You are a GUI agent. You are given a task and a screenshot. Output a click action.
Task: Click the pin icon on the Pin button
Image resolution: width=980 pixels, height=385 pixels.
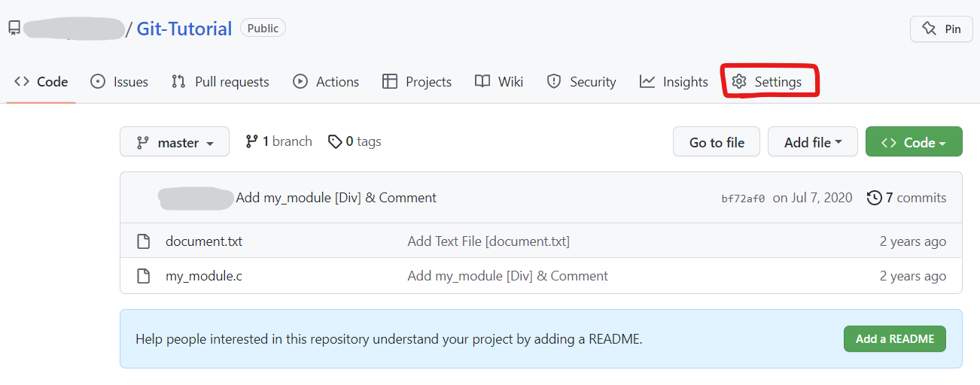pyautogui.click(x=929, y=29)
